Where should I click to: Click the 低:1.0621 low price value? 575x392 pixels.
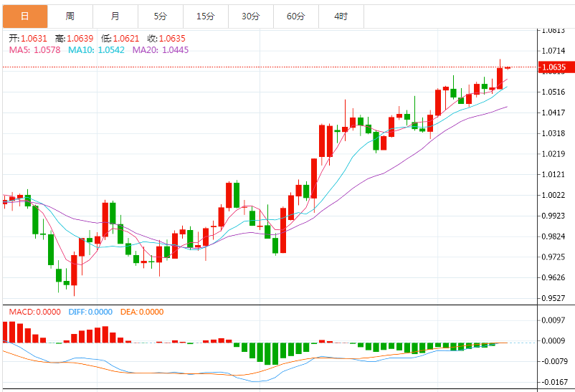pos(120,39)
